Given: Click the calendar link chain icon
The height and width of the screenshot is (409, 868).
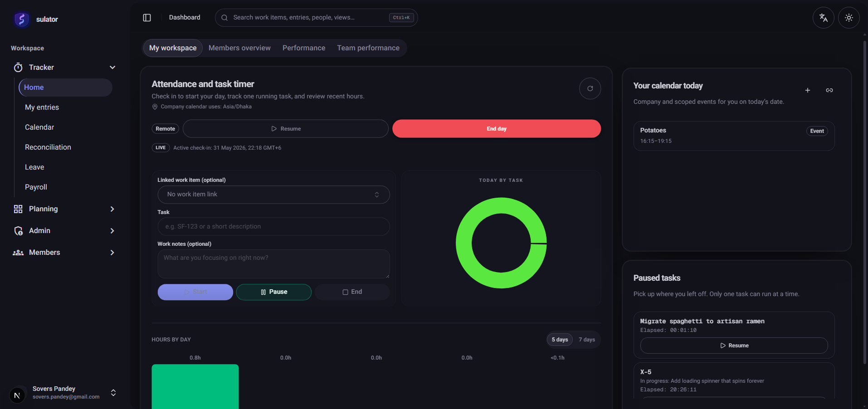Looking at the screenshot, I should click(829, 90).
